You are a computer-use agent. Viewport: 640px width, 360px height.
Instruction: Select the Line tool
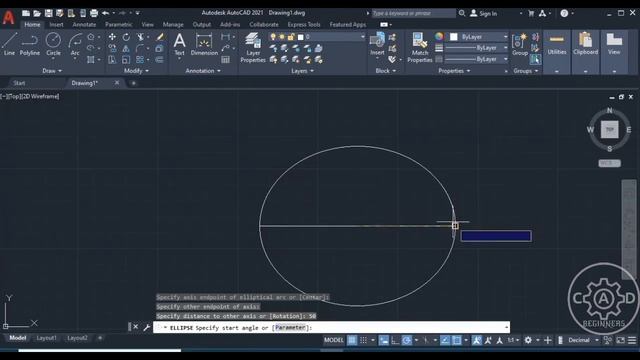[x=9, y=44]
